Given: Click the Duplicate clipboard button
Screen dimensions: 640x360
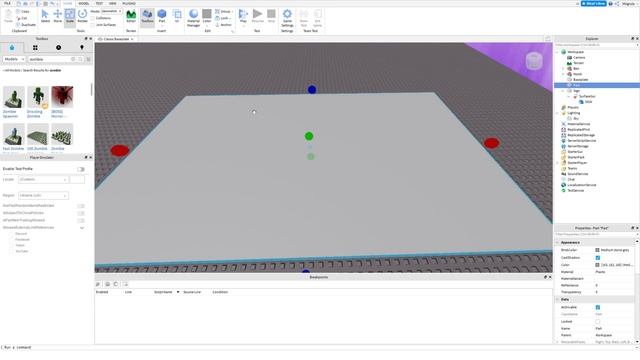Looking at the screenshot, I should 26,25.
